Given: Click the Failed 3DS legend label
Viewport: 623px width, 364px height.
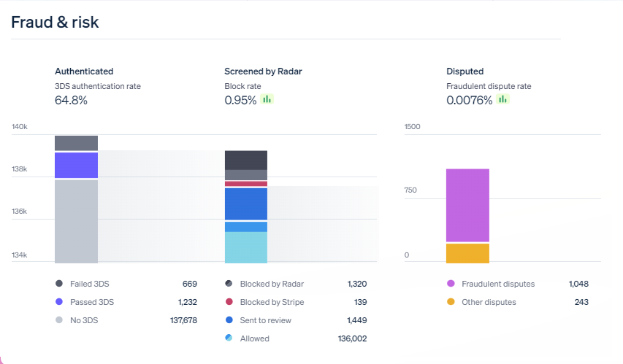Looking at the screenshot, I should 90,284.
